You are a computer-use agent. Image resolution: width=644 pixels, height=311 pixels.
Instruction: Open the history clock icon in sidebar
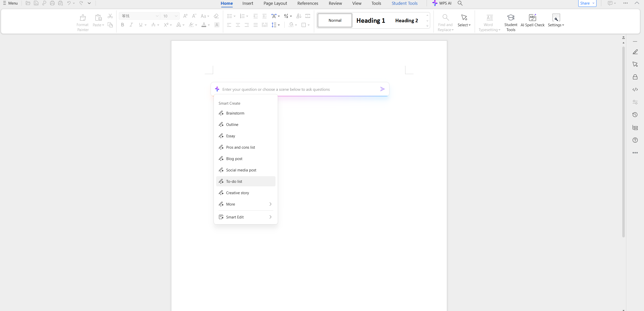(635, 115)
